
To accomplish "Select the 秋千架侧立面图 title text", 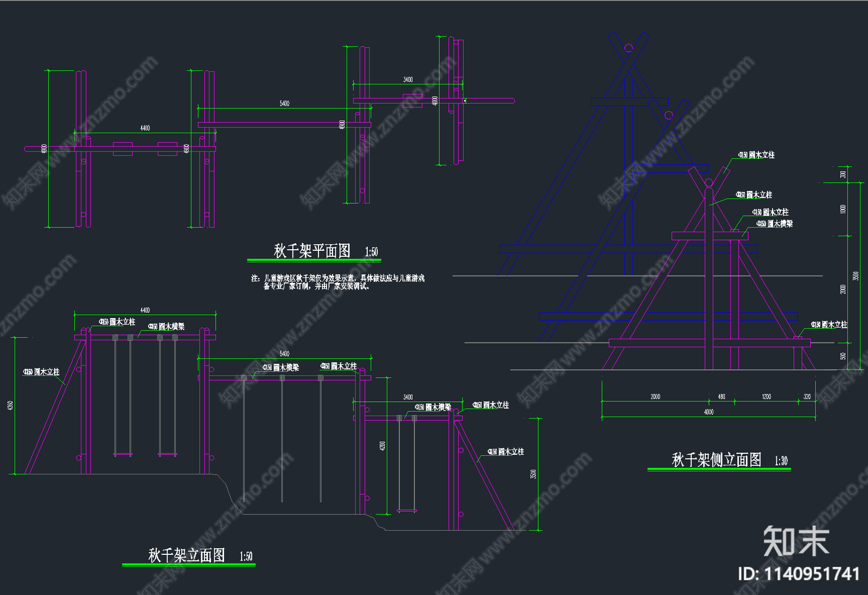I will click(716, 460).
